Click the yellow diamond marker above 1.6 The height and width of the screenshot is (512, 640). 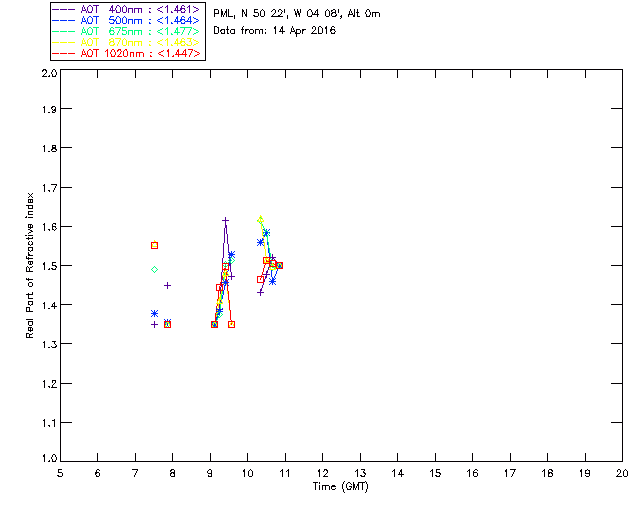point(260,220)
